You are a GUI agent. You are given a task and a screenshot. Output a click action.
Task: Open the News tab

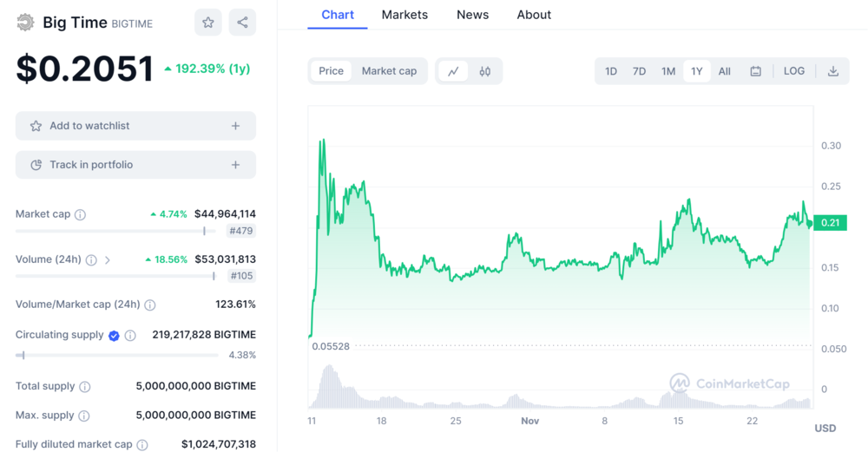pyautogui.click(x=472, y=15)
